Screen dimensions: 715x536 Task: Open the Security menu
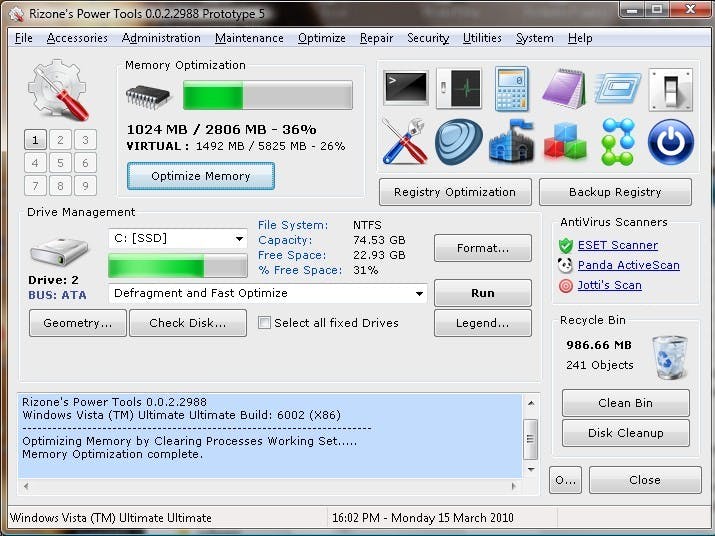tap(428, 38)
